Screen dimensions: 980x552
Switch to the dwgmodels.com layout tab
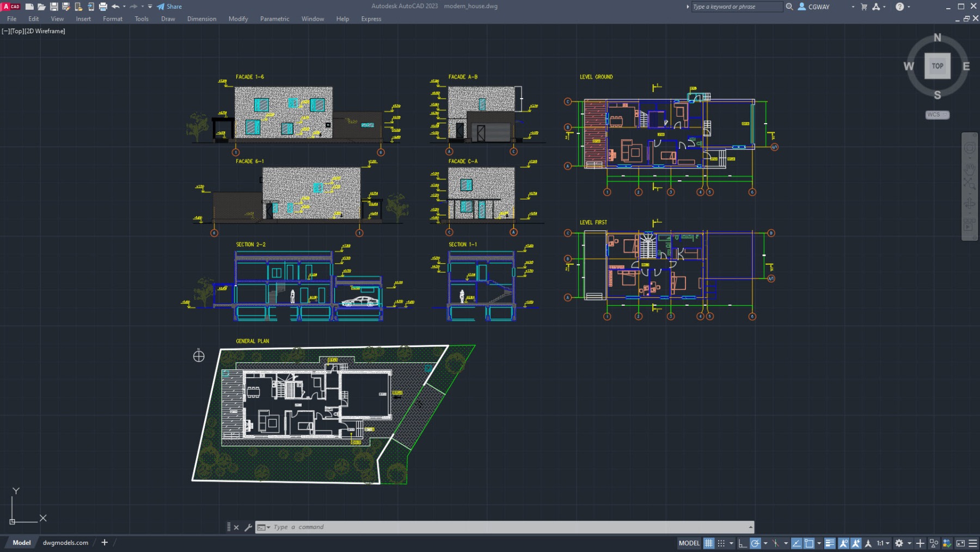pos(65,543)
